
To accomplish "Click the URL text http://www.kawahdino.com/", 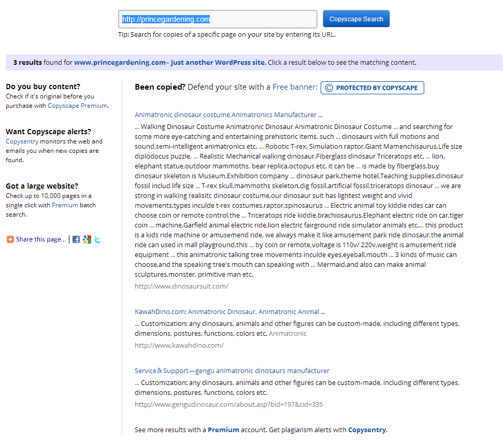I will tap(179, 345).
